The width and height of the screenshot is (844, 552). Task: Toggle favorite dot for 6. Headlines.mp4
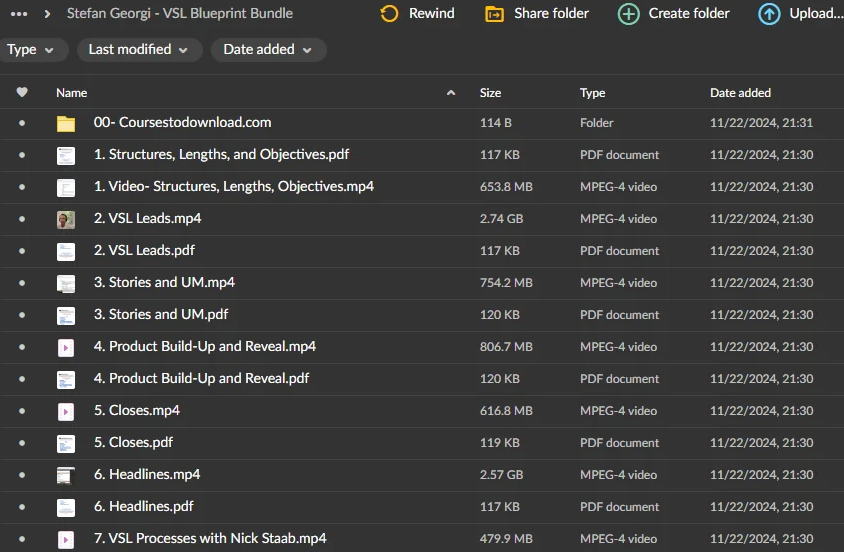[22, 475]
